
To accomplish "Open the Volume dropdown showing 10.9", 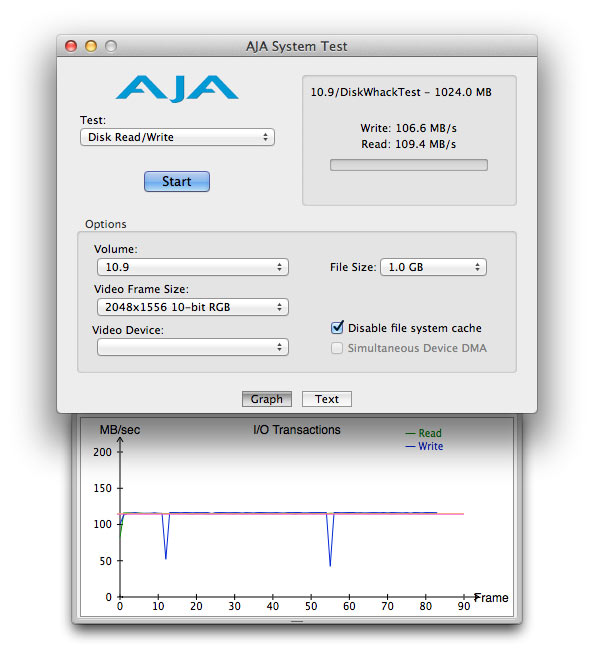I will 193,267.
